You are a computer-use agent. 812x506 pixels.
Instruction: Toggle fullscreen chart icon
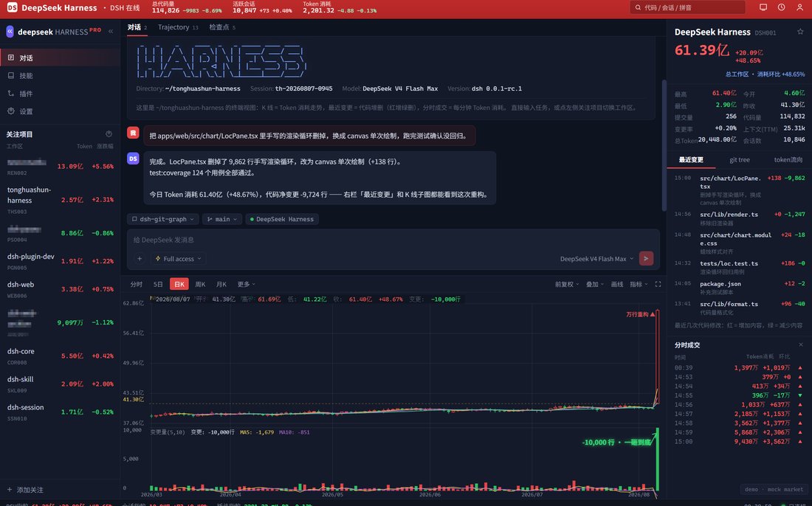pyautogui.click(x=658, y=284)
